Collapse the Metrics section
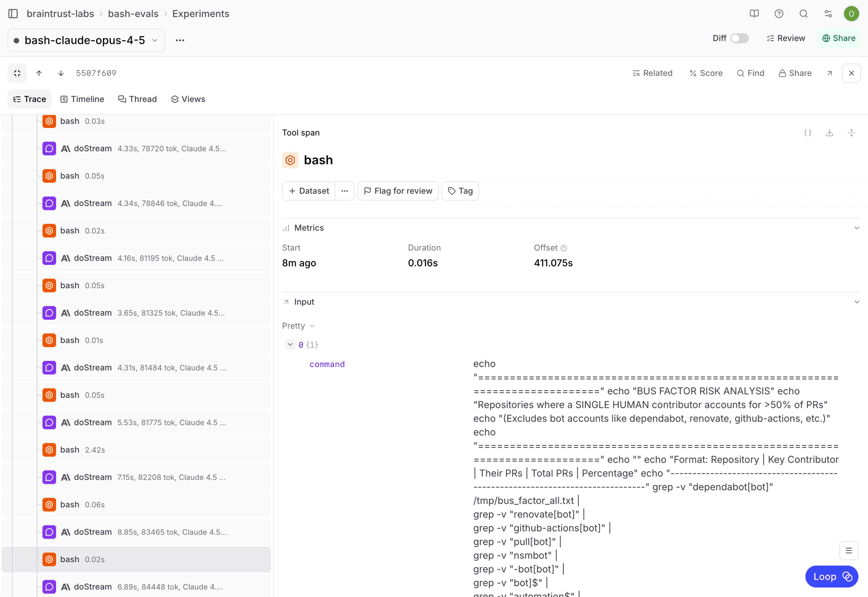 tap(856, 228)
